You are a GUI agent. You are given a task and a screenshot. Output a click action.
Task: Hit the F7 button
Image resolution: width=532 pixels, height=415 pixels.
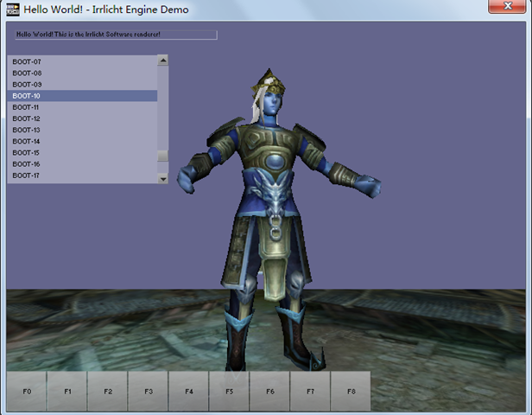tap(310, 392)
